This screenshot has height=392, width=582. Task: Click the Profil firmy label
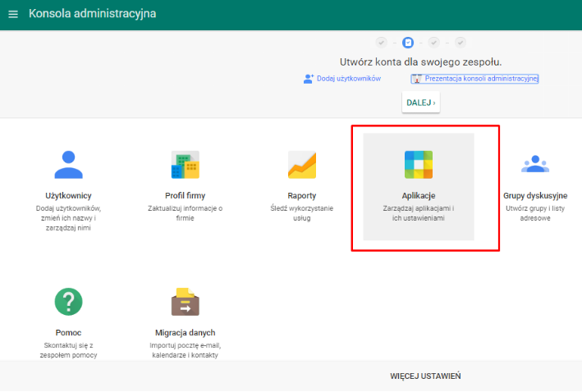pyautogui.click(x=186, y=195)
